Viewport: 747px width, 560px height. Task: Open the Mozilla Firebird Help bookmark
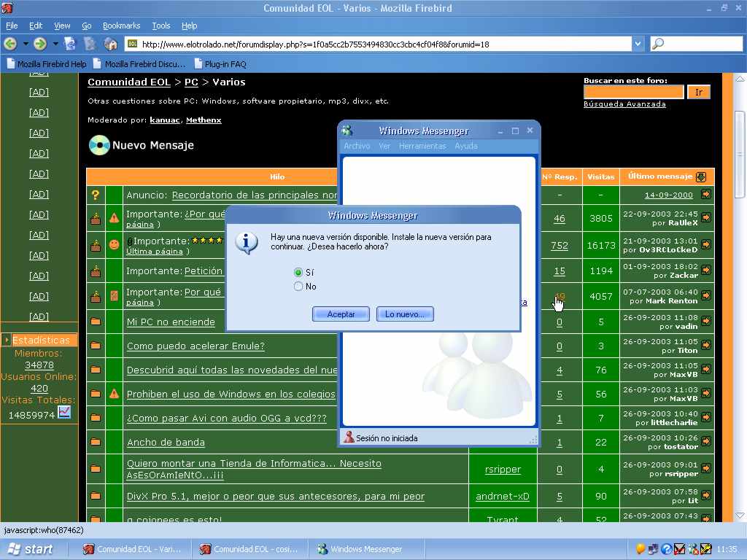[x=47, y=64]
